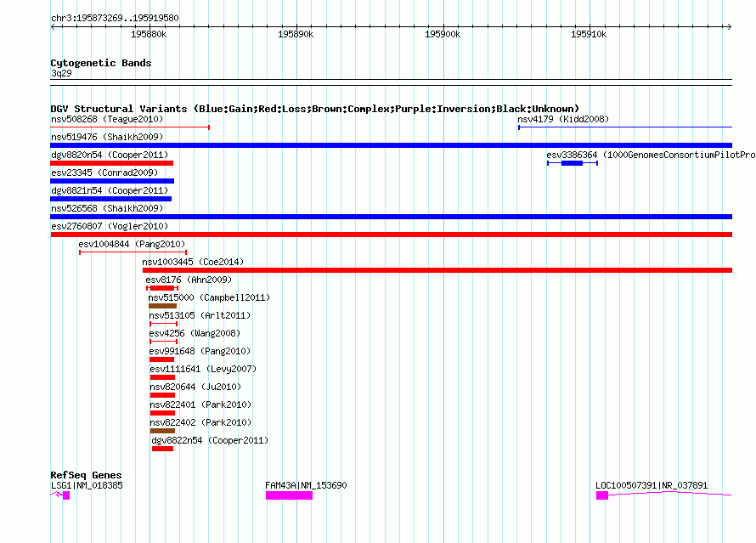Click the 195880k ruler tick label
Viewport: 756px width, 543px height.
(149, 34)
